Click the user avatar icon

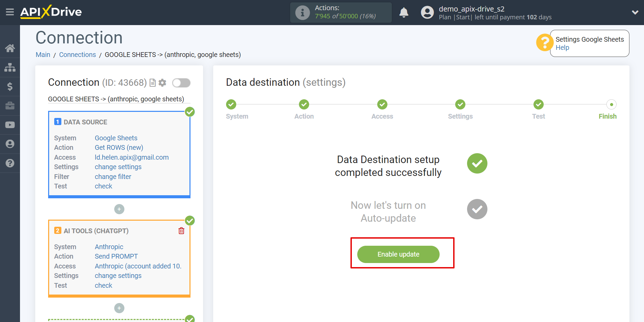[427, 13]
